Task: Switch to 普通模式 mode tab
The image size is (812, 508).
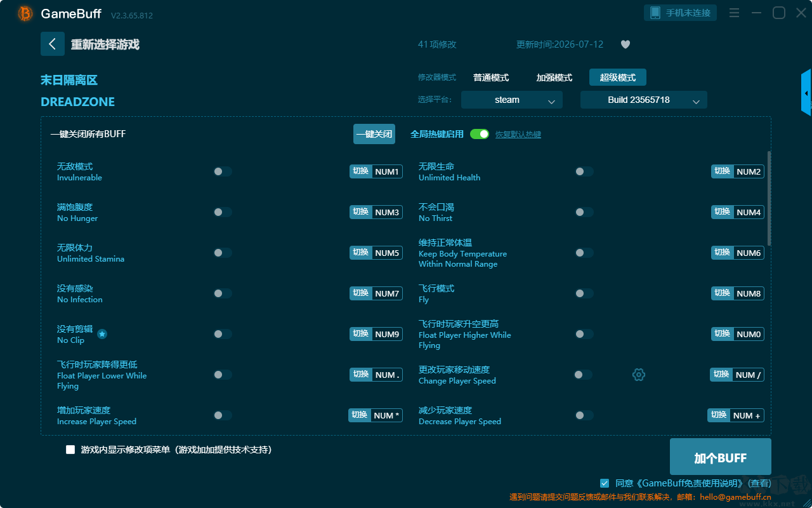Action: tap(491, 77)
